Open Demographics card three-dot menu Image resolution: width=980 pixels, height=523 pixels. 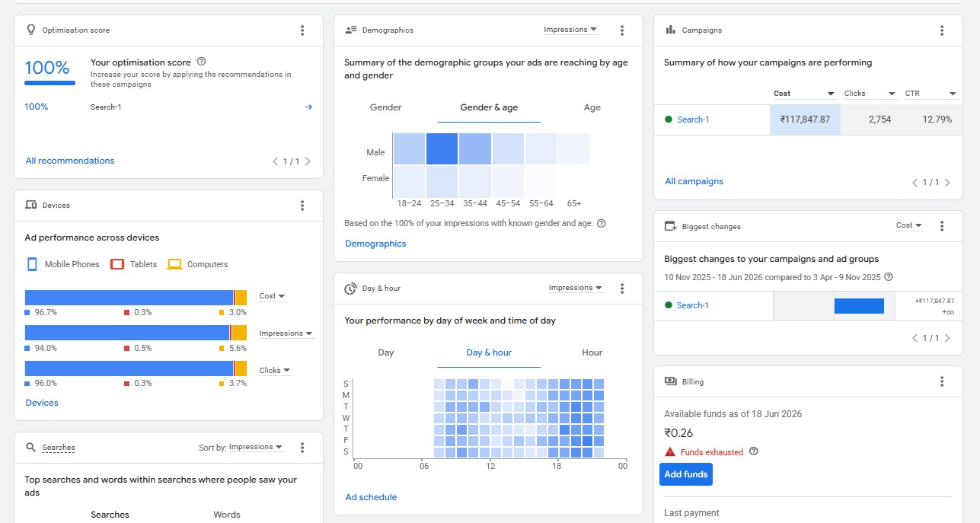pyautogui.click(x=622, y=30)
